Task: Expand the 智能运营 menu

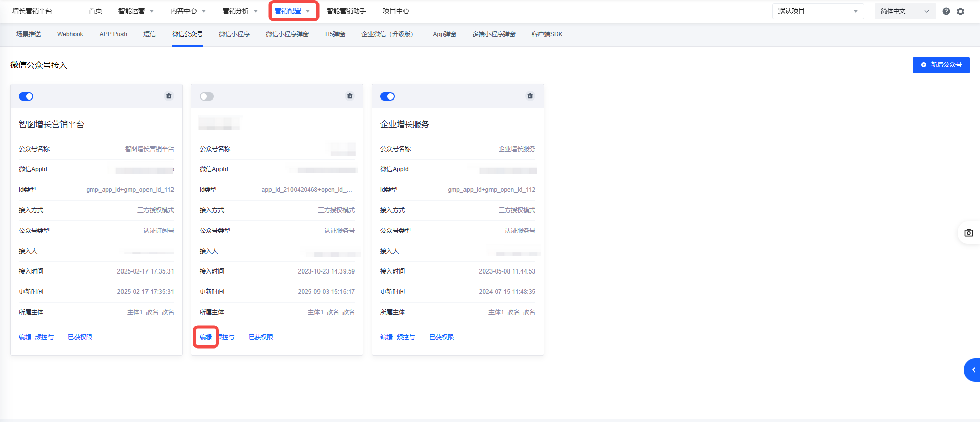Action: 136,11
